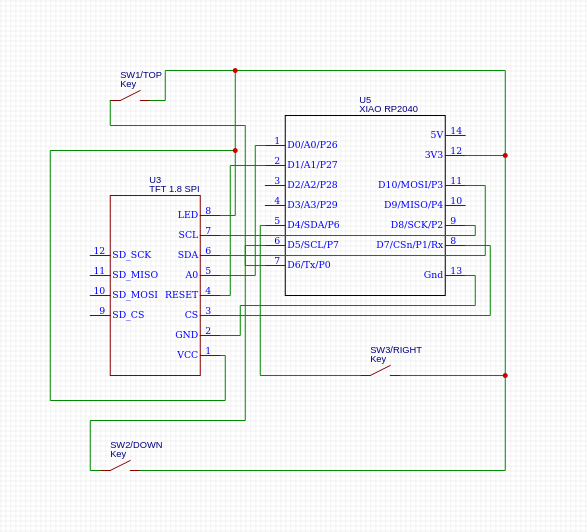The image size is (587, 532).
Task: Click the U3 TFT 1.8 SPI component body
Action: (155, 285)
